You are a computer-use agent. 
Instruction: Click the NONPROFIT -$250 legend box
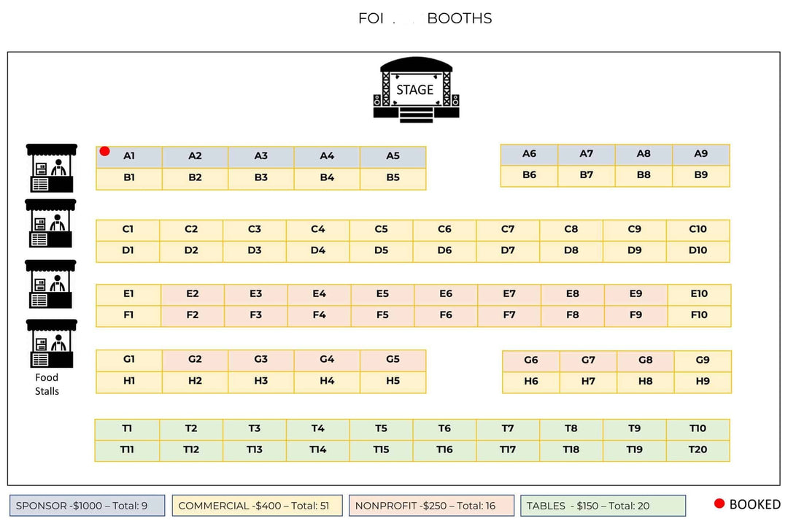pyautogui.click(x=431, y=505)
